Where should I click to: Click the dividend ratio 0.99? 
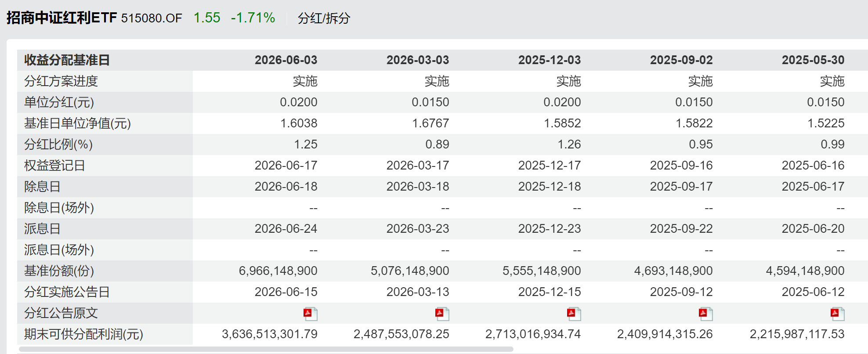click(x=833, y=144)
